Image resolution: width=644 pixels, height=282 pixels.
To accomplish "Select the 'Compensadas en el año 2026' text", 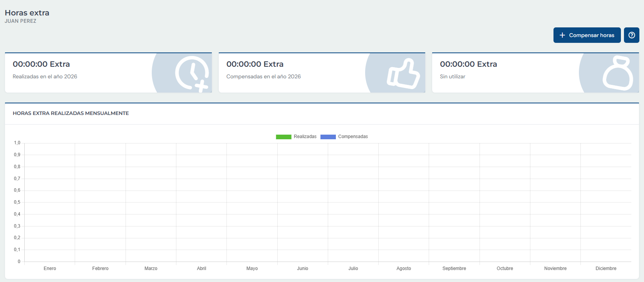I will tap(263, 76).
